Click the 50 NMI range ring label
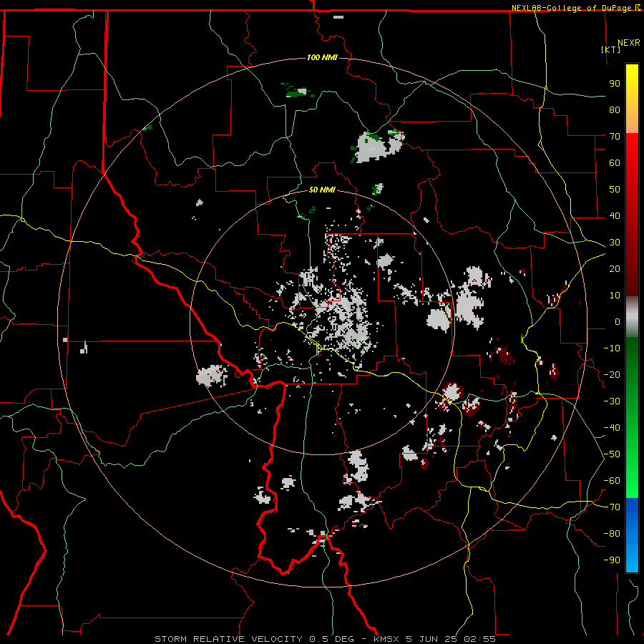The height and width of the screenshot is (644, 644). (322, 190)
